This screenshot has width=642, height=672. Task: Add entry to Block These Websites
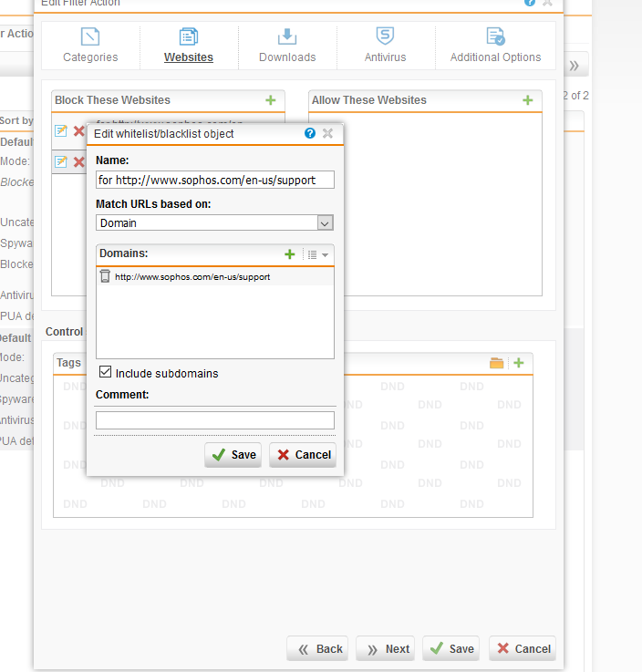pyautogui.click(x=271, y=100)
